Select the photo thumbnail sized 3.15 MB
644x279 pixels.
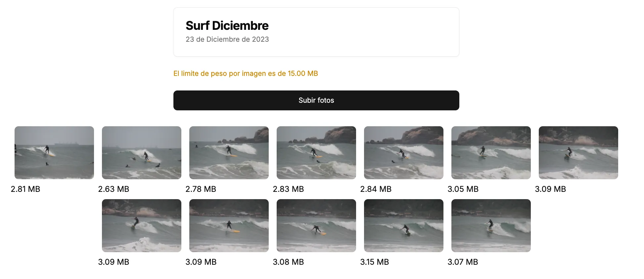pyautogui.click(x=404, y=226)
